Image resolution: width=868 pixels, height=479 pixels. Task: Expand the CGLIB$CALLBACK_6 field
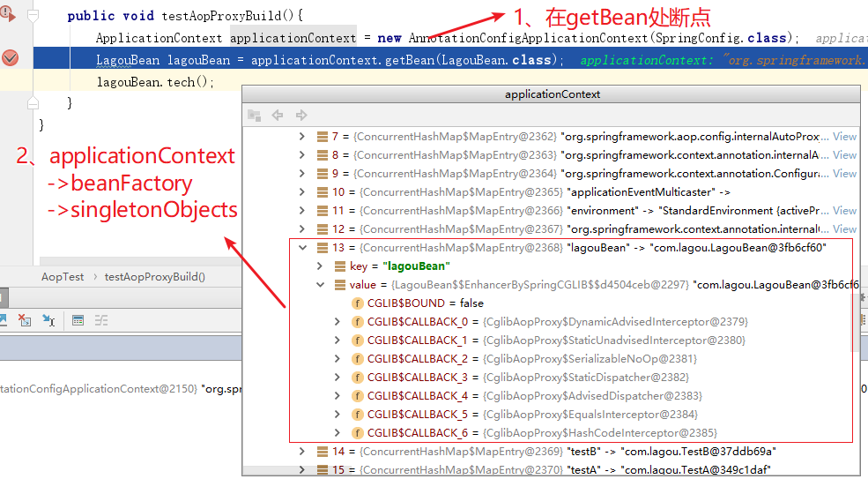[338, 433]
